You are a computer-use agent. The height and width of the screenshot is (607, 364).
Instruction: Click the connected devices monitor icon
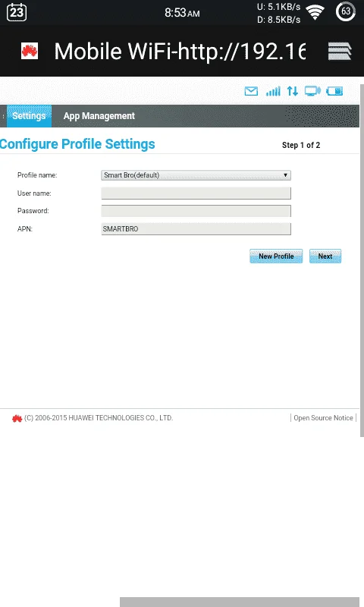[312, 91]
